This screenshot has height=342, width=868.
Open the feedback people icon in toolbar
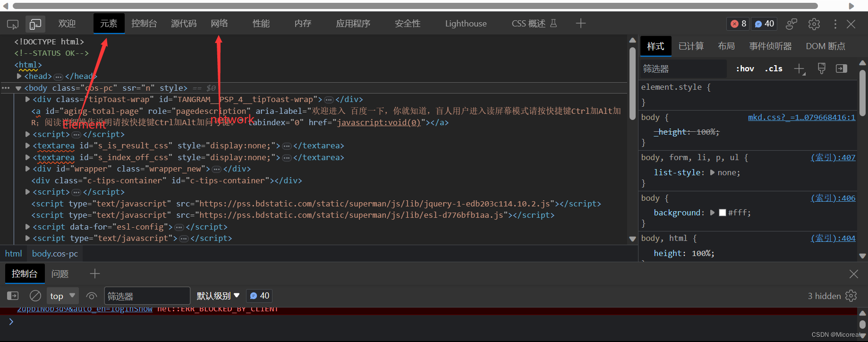click(x=791, y=24)
